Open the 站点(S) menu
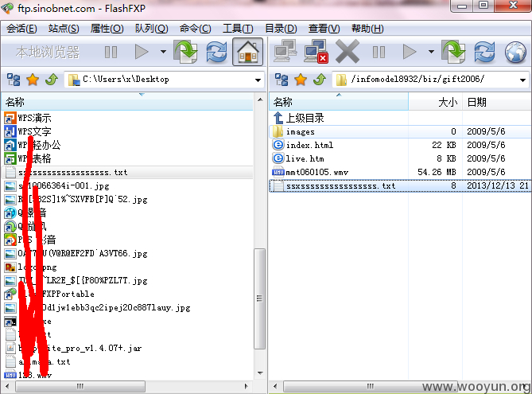Image resolution: width=532 pixels, height=394 pixels. [x=64, y=29]
